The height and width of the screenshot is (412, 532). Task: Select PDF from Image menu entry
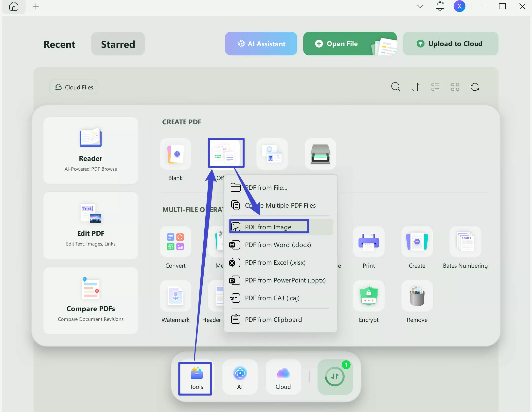(268, 227)
